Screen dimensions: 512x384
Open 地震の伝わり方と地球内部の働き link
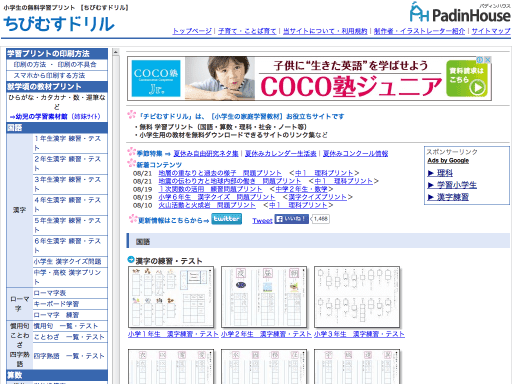[230, 181]
